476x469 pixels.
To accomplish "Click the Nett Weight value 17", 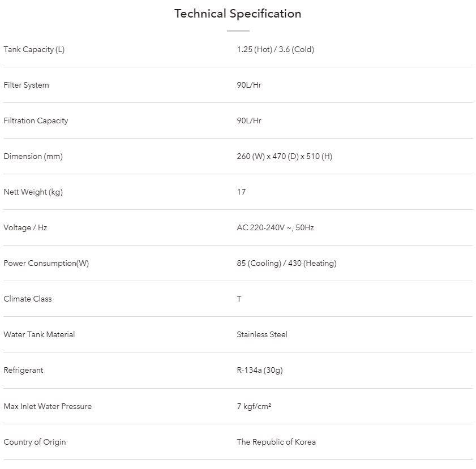I will 241,192.
